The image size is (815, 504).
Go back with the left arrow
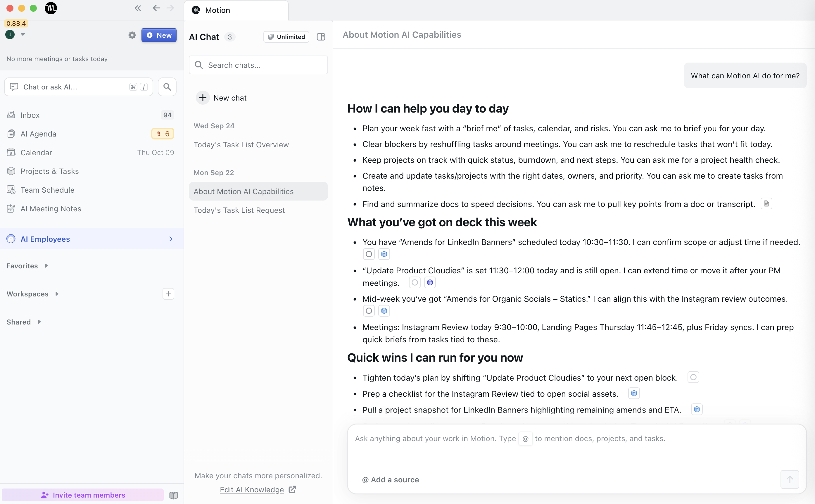point(156,8)
